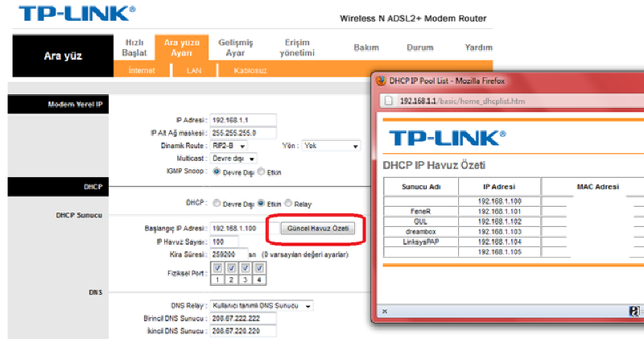Click the Birincil DNS Sunucu field
Viewport: 644px width, 339px height.
click(243, 318)
